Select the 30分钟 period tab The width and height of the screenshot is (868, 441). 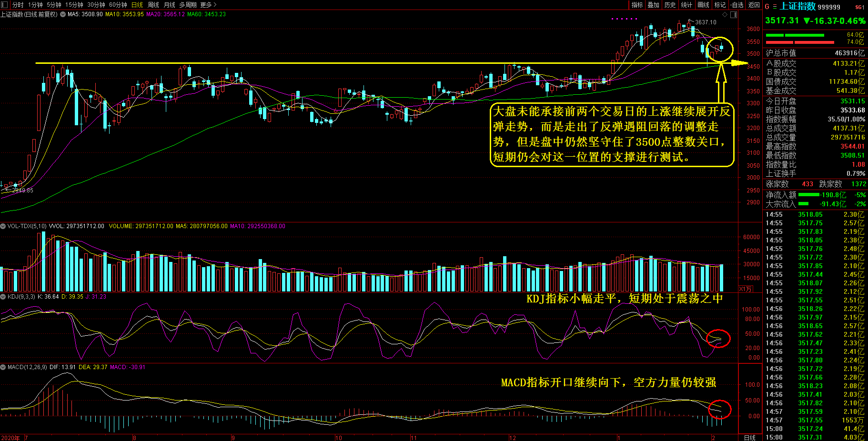point(96,5)
